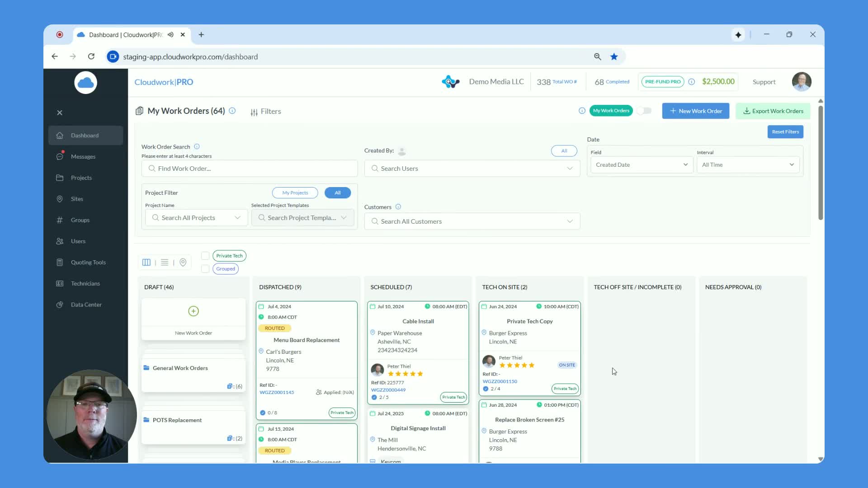Click the Quoting Tools clipboard icon
Image resolution: width=868 pixels, height=488 pixels.
(60, 263)
